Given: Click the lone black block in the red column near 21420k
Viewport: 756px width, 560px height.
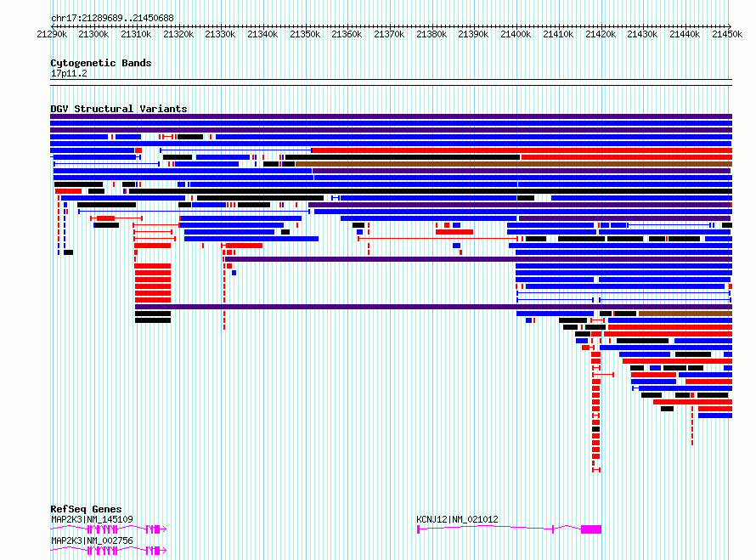Looking at the screenshot, I should [x=596, y=429].
